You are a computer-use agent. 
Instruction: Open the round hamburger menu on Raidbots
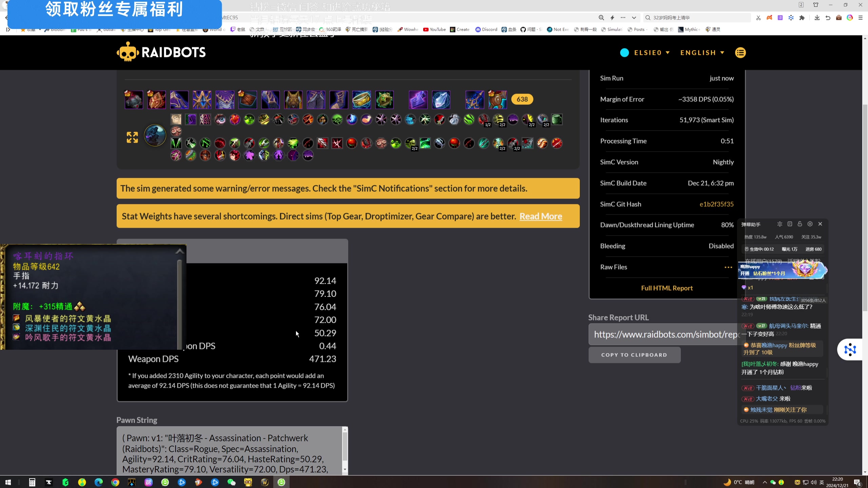[x=740, y=53]
